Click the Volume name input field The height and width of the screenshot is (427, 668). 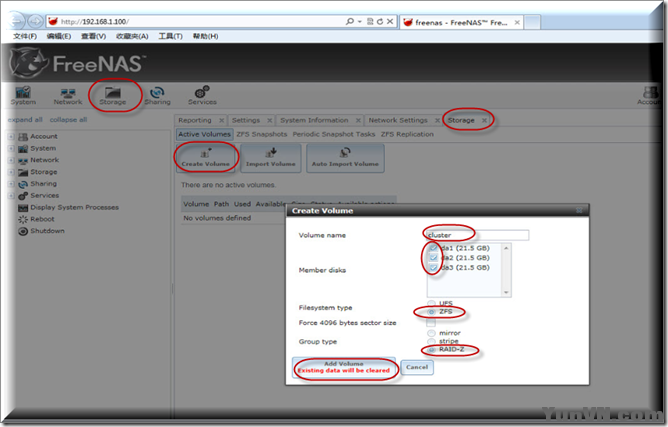tap(478, 235)
